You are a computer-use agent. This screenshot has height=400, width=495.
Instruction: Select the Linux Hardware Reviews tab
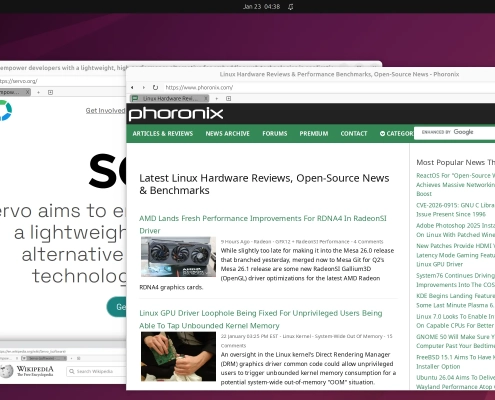tap(170, 98)
